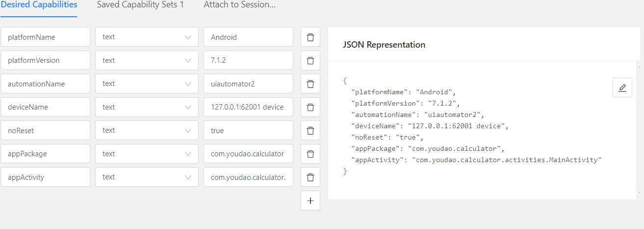Click the 7.1.2 value field

coord(248,60)
